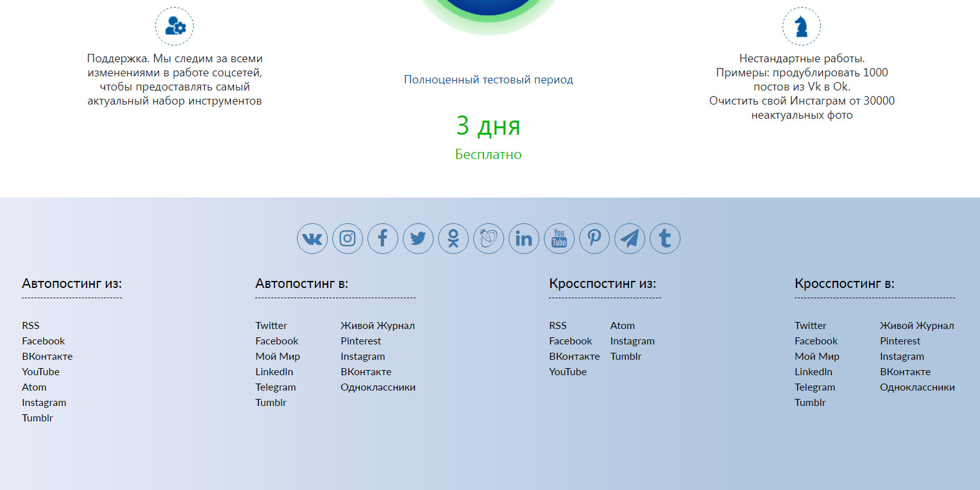Click Facebook under Автопостинг в
The height and width of the screenshot is (490, 980).
277,341
